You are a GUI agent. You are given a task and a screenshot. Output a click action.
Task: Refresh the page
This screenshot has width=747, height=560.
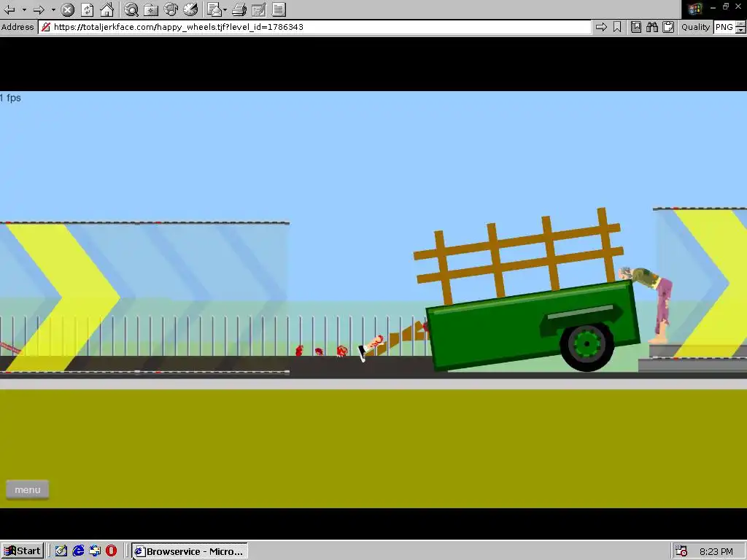[88, 9]
